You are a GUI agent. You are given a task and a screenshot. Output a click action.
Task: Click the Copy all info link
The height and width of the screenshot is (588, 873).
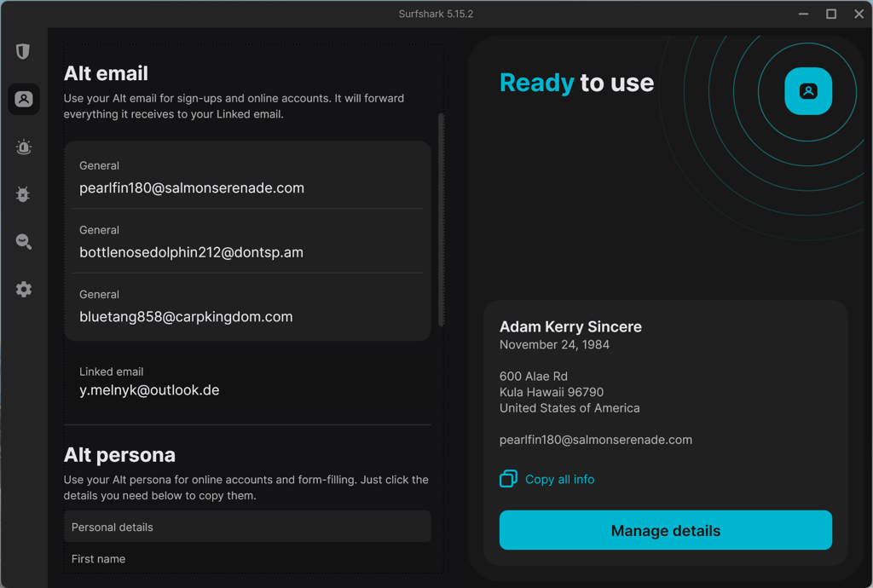point(559,479)
